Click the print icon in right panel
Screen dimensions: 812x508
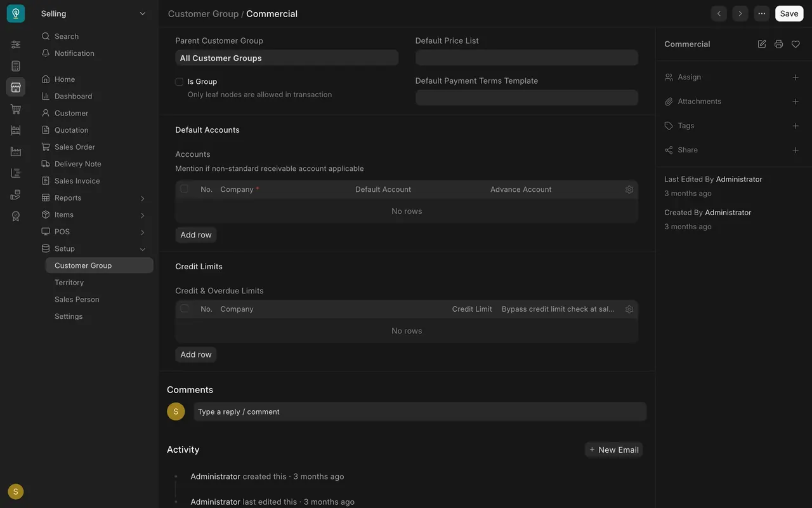(778, 44)
